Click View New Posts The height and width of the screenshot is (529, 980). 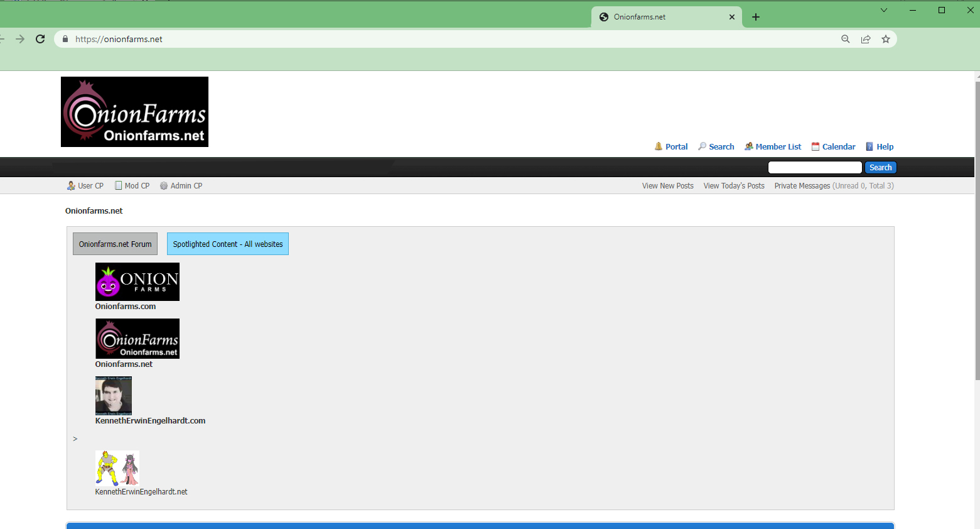point(668,185)
